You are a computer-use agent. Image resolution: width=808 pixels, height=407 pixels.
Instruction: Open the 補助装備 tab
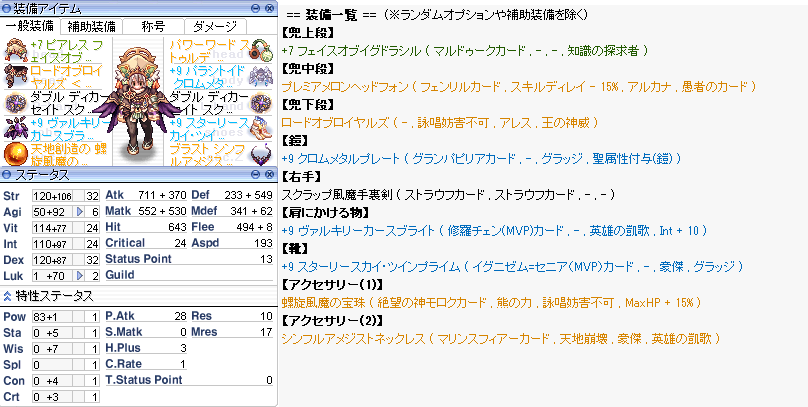tap(91, 26)
